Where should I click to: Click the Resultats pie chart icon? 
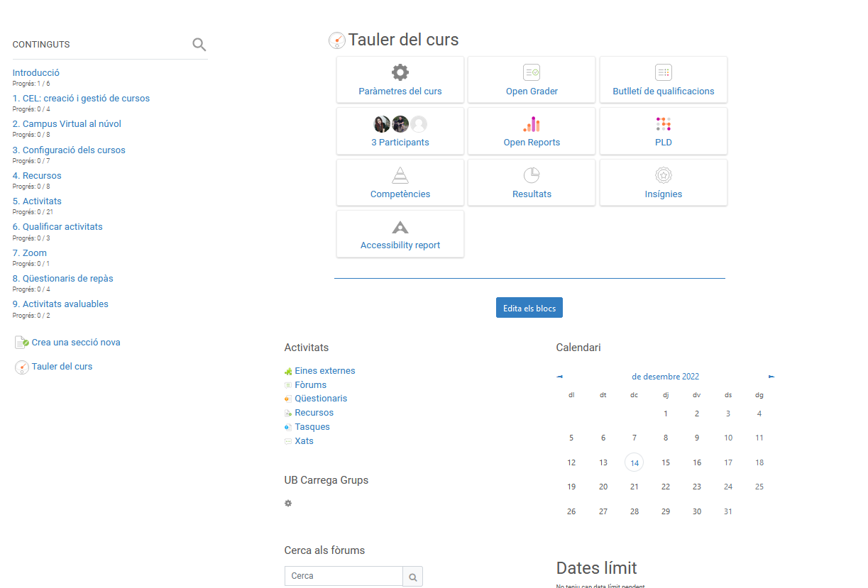(x=532, y=175)
